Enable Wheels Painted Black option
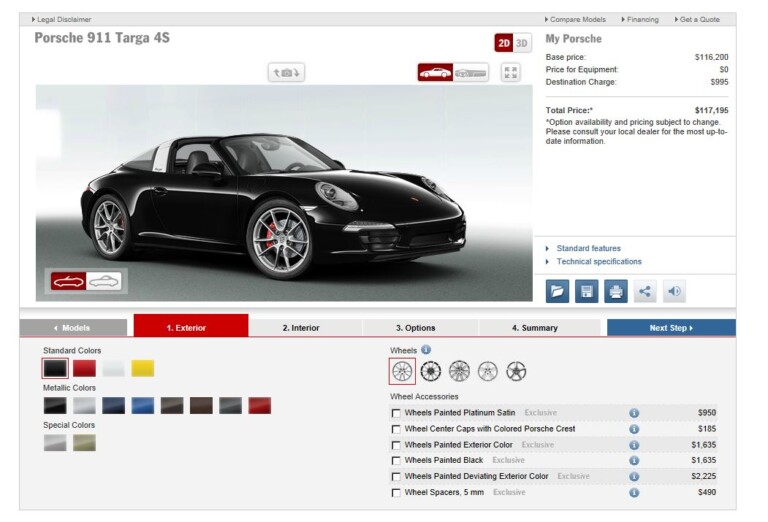Screen dimensions: 768x522 tap(397, 461)
